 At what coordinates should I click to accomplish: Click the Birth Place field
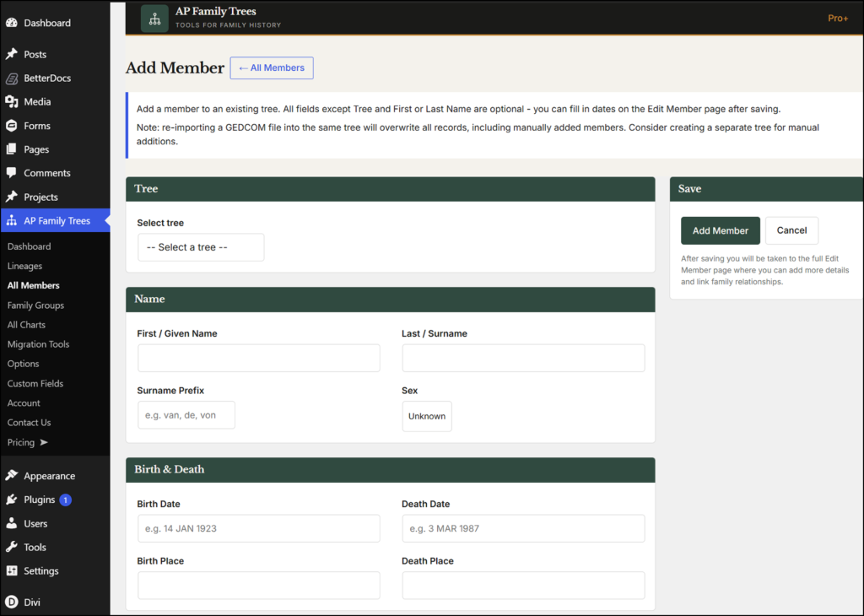click(259, 585)
